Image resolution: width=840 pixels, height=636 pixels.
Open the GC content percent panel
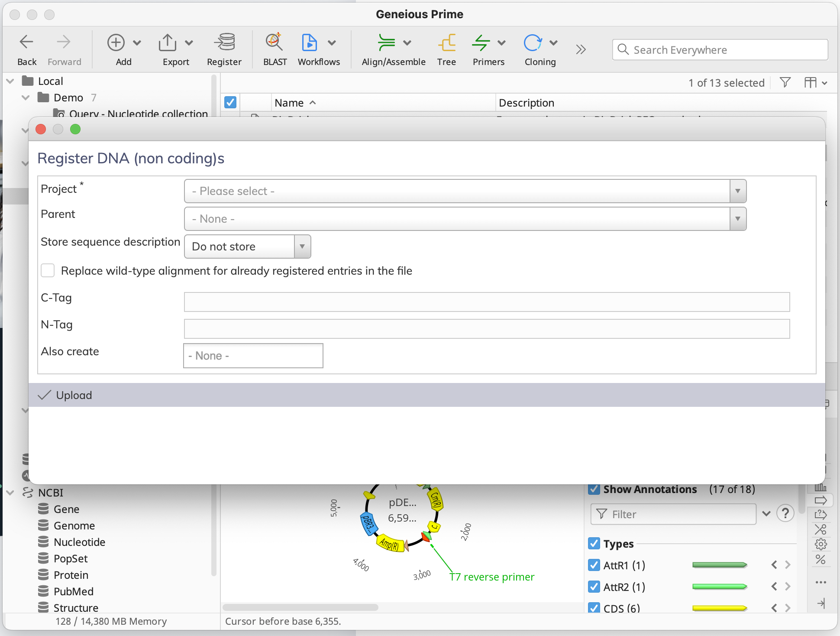tap(821, 559)
